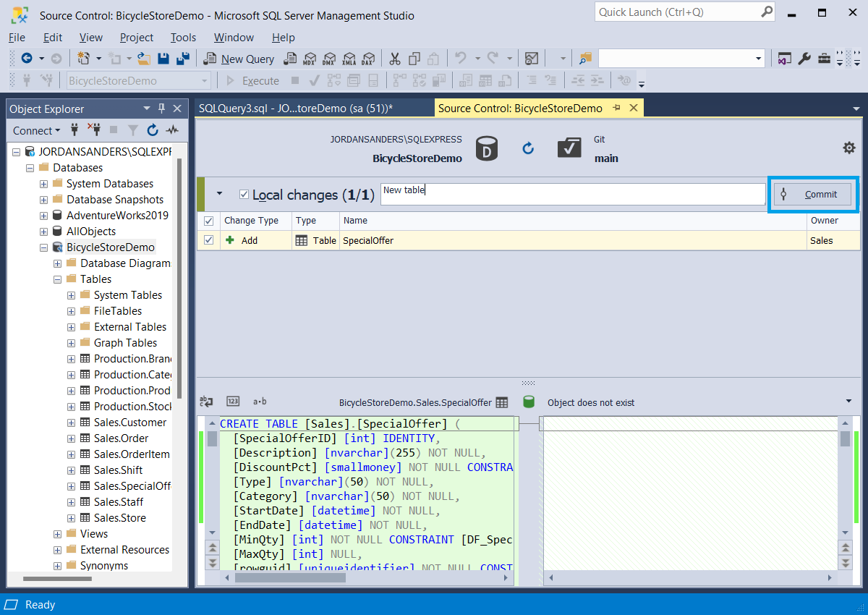This screenshot has height=615, width=868.
Task: Click the DAX query icon
Action: [368, 59]
